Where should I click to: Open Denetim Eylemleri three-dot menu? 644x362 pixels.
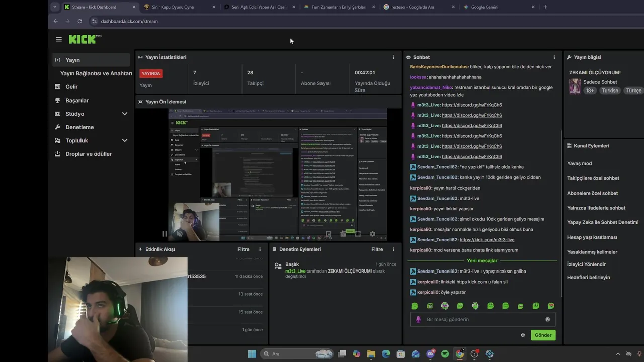click(x=393, y=249)
